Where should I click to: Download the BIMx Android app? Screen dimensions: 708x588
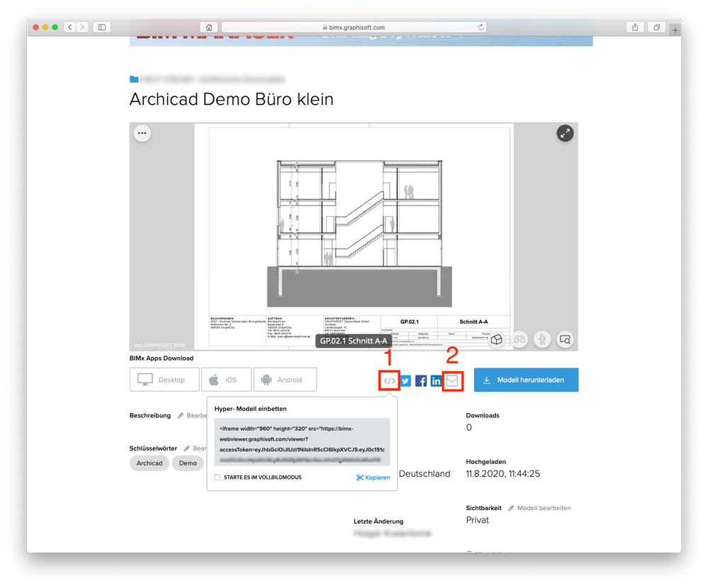285,380
